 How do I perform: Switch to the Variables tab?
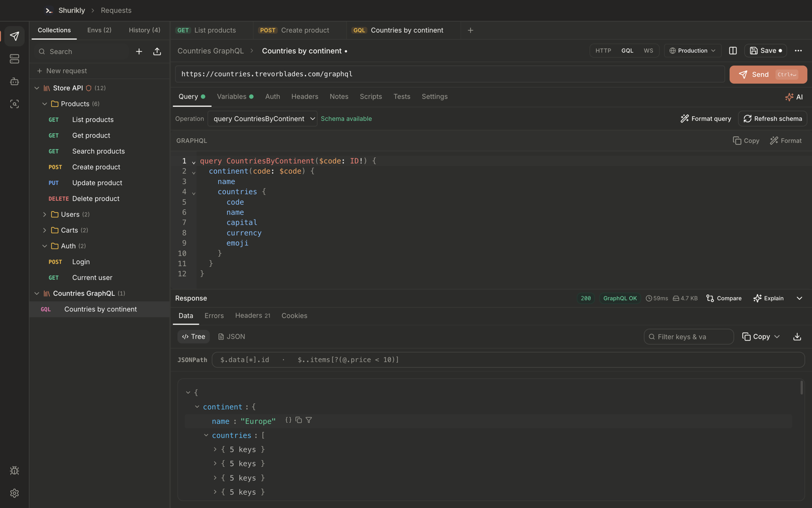click(x=235, y=97)
